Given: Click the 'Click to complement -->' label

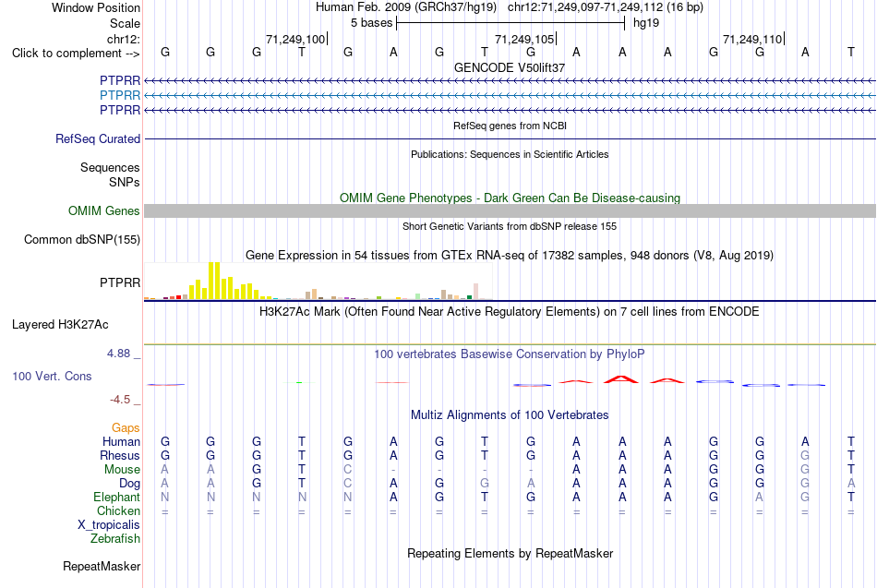Looking at the screenshot, I should click(76, 54).
